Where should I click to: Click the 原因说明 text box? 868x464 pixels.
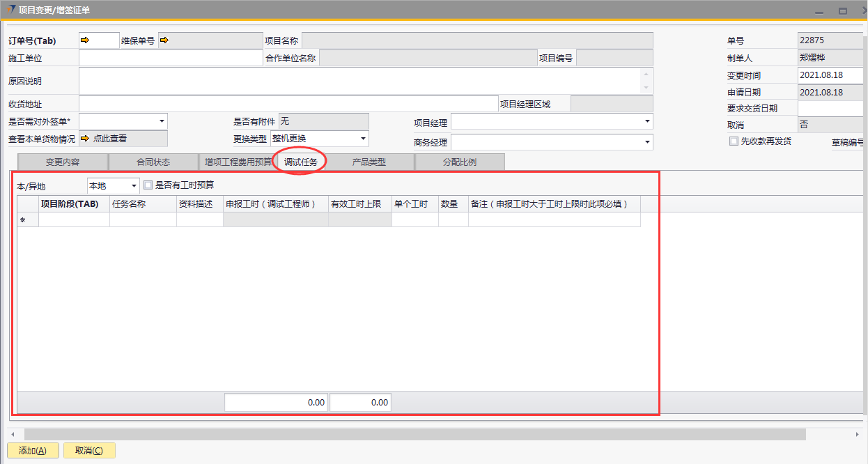359,81
